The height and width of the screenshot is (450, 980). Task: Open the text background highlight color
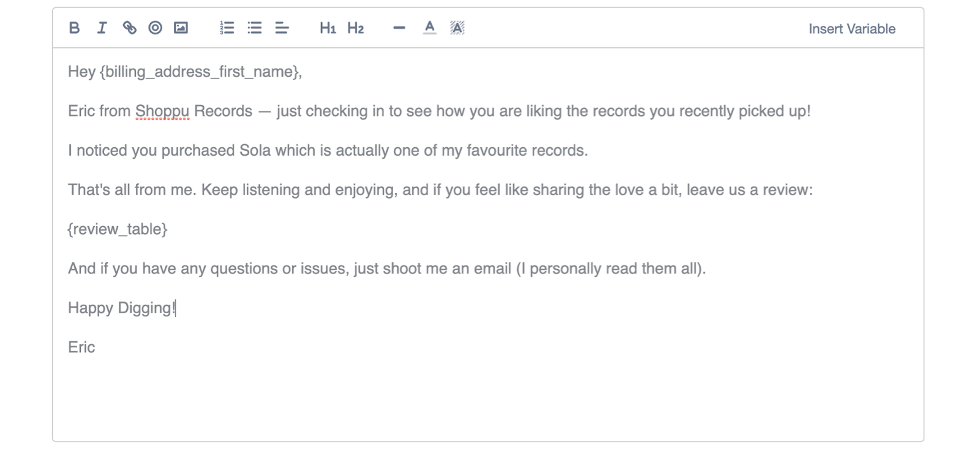pyautogui.click(x=457, y=28)
